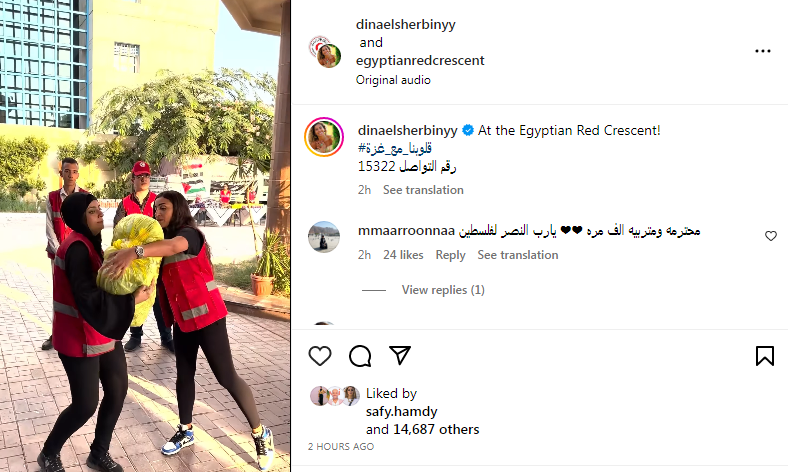Open the Original audio link
This screenshot has height=472, width=788.
pos(393,80)
